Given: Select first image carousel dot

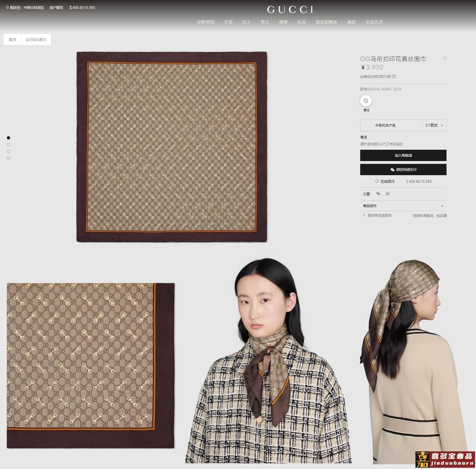Looking at the screenshot, I should click(8, 138).
